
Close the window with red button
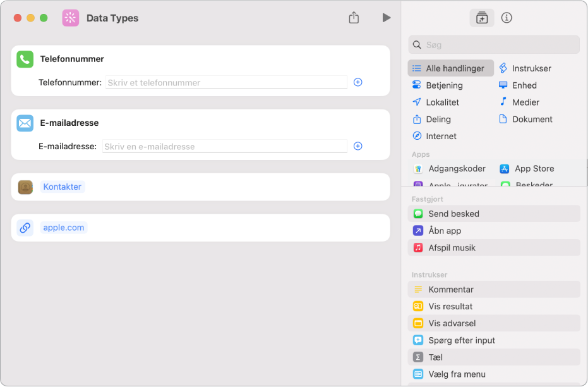[x=18, y=18]
